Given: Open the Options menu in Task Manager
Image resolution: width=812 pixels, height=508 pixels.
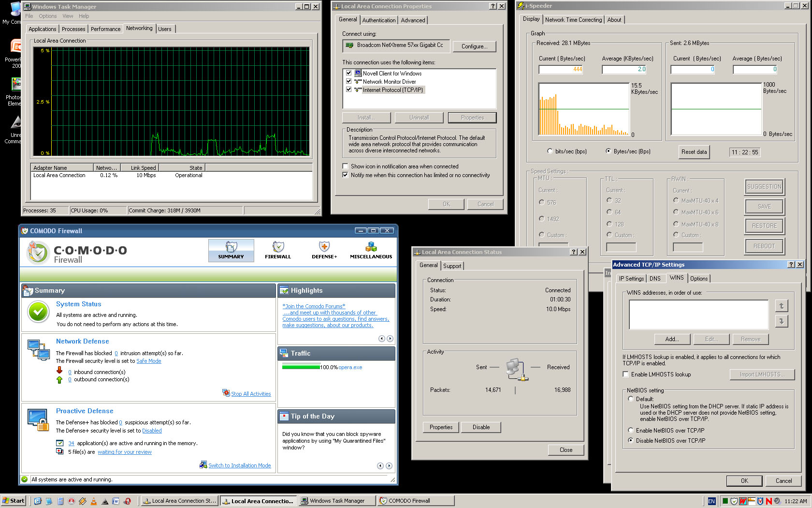Looking at the screenshot, I should (x=47, y=16).
